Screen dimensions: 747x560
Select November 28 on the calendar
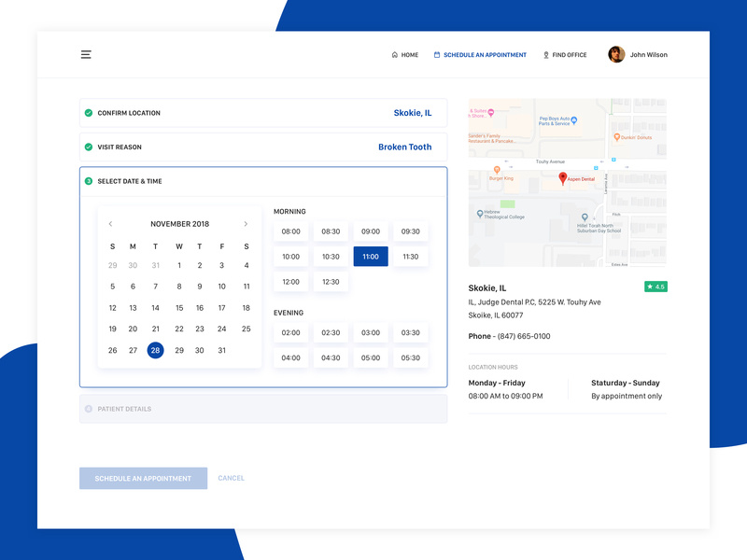155,351
